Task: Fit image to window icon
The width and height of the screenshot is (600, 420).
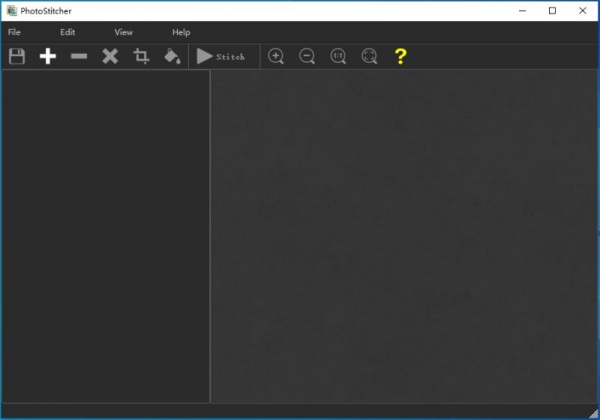Action: pyautogui.click(x=369, y=56)
